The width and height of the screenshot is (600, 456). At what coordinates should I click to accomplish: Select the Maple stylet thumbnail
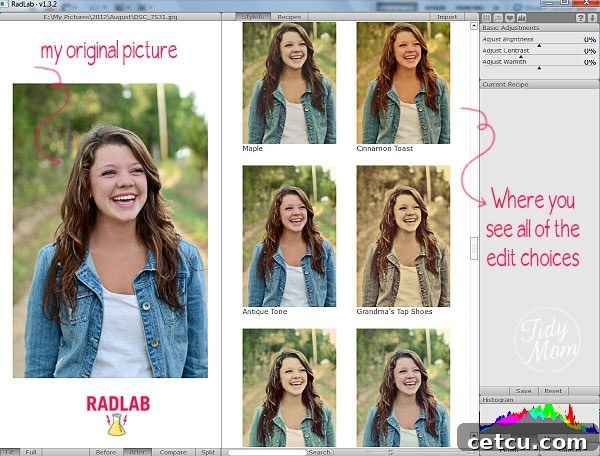point(289,83)
